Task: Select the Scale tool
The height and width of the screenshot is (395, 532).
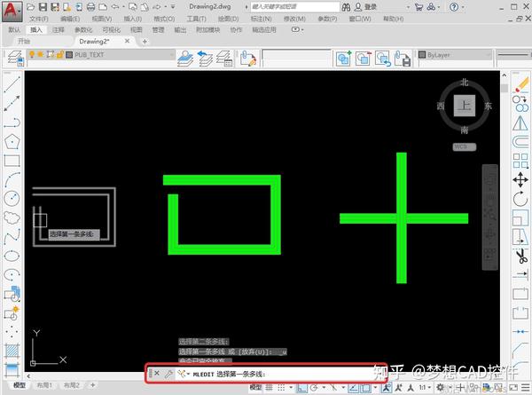Action: [x=520, y=217]
